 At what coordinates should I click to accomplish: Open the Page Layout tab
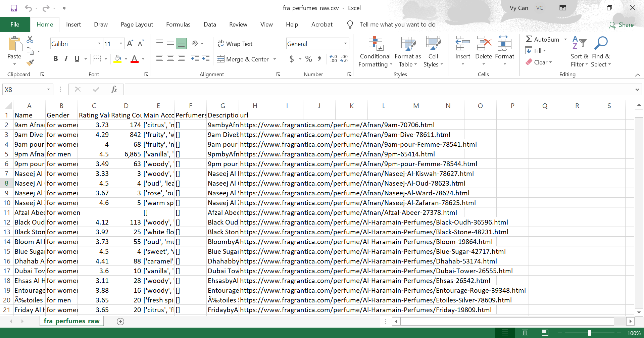coord(137,25)
